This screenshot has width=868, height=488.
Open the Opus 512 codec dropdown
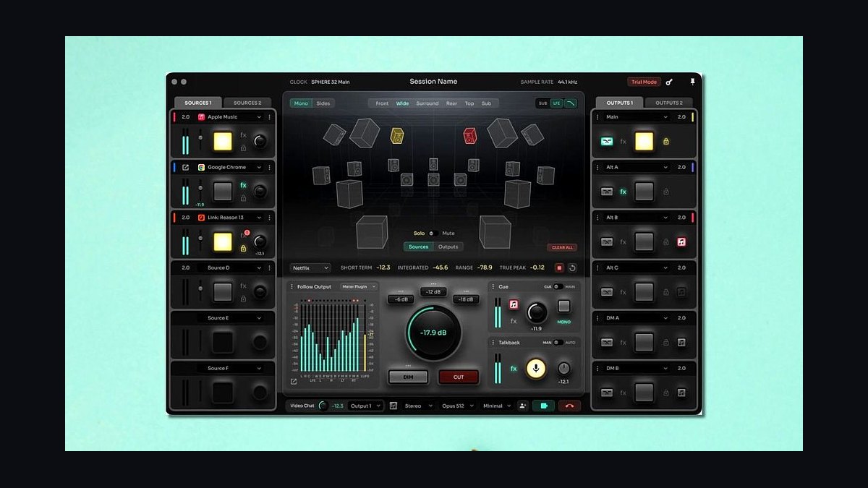457,406
